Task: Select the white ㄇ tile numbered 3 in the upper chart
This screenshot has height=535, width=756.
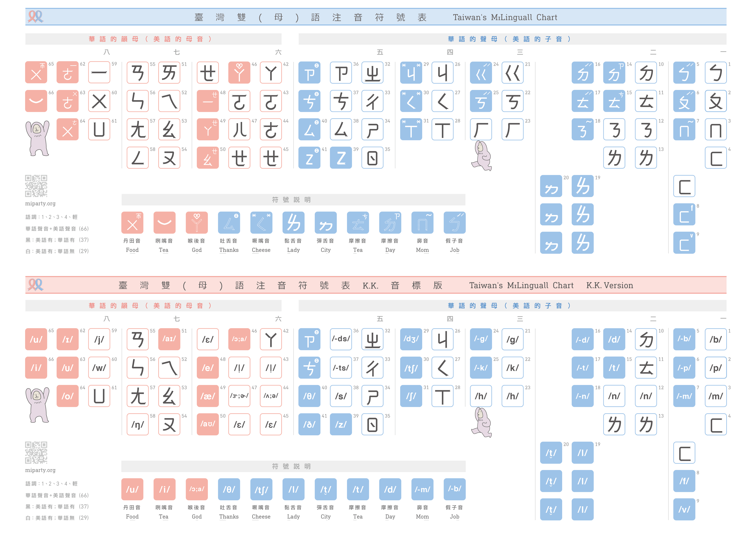Action: click(x=716, y=129)
